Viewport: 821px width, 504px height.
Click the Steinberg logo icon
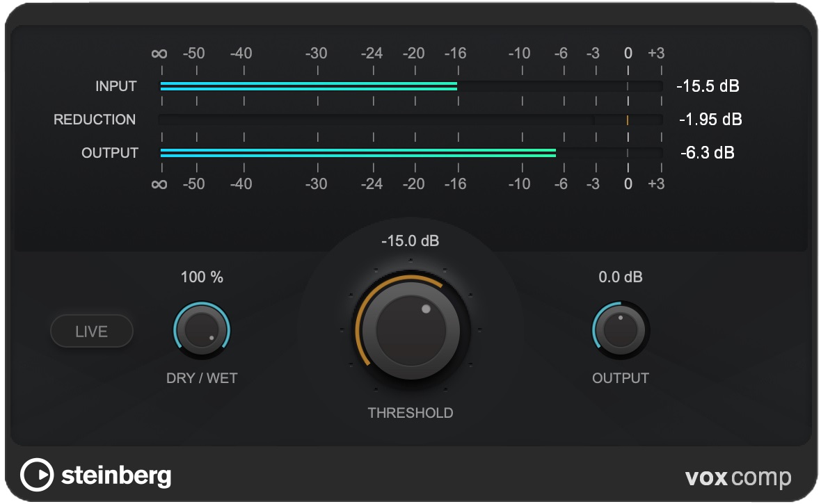coord(37,475)
